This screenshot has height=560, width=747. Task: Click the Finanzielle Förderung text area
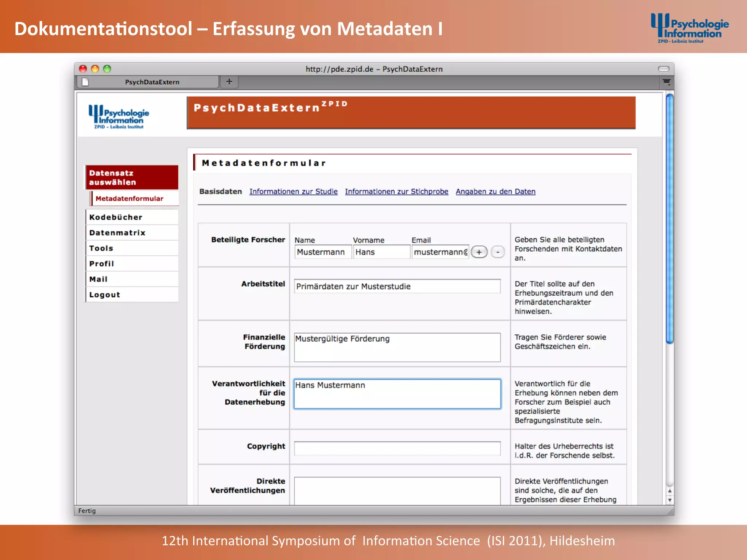[x=397, y=347]
